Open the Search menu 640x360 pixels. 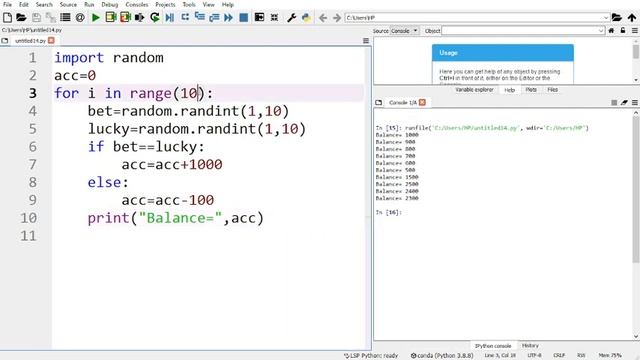pyautogui.click(x=44, y=4)
